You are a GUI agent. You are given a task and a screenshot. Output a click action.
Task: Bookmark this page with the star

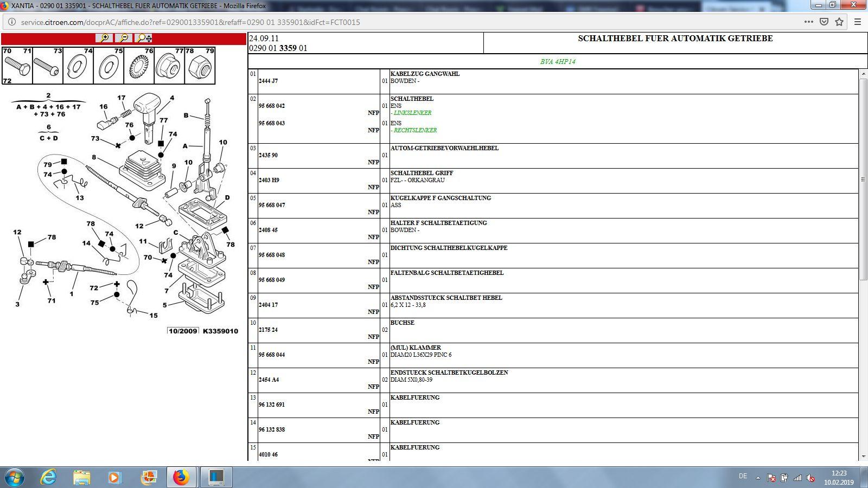pos(839,22)
